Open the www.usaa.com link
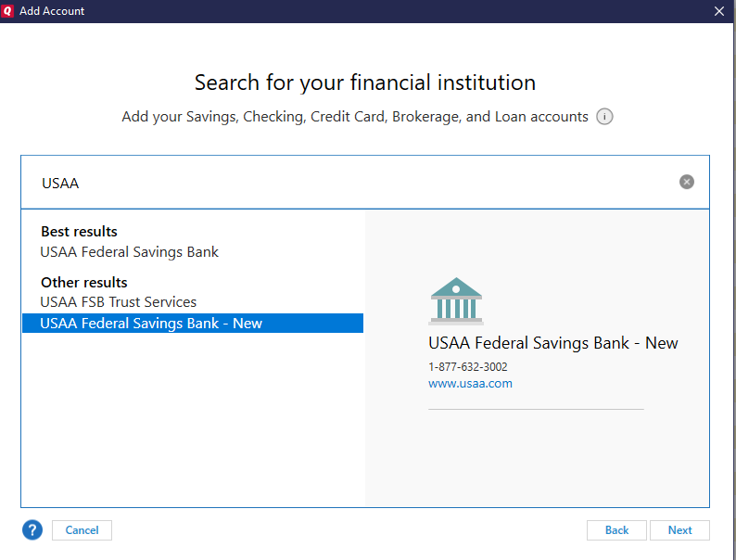This screenshot has width=736, height=560. point(470,384)
